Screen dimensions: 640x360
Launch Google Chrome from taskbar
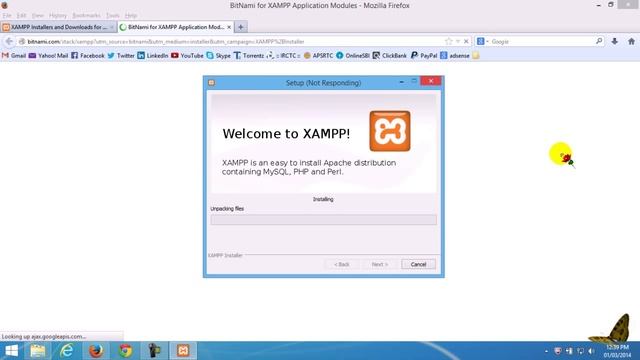125,351
